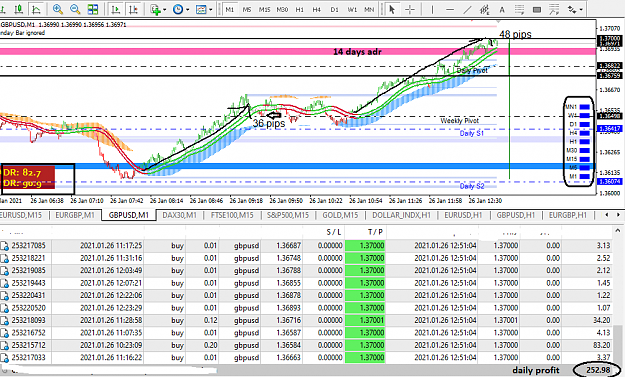This screenshot has height=377, width=625.
Task: Select the Fibonacci fan lines tool
Action: coord(554,9)
